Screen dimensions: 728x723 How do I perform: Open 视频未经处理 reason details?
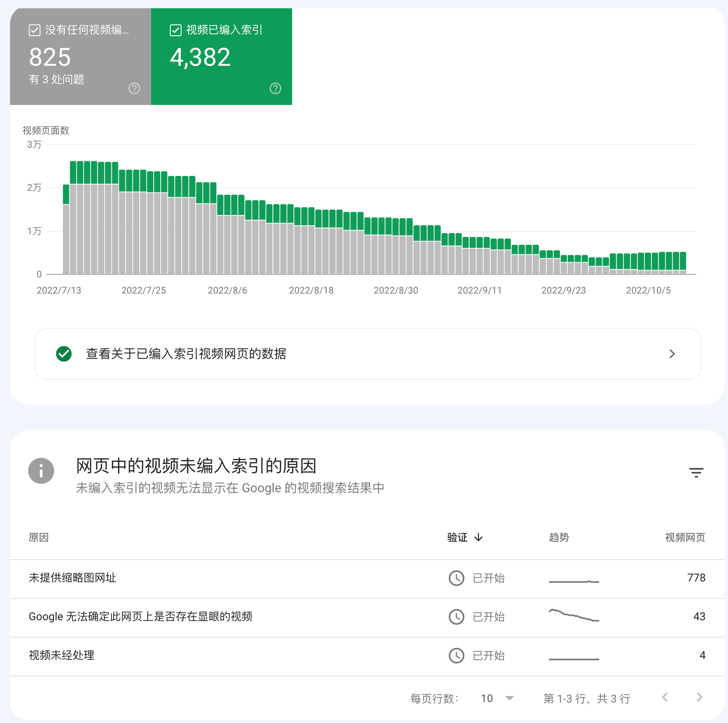(x=61, y=655)
